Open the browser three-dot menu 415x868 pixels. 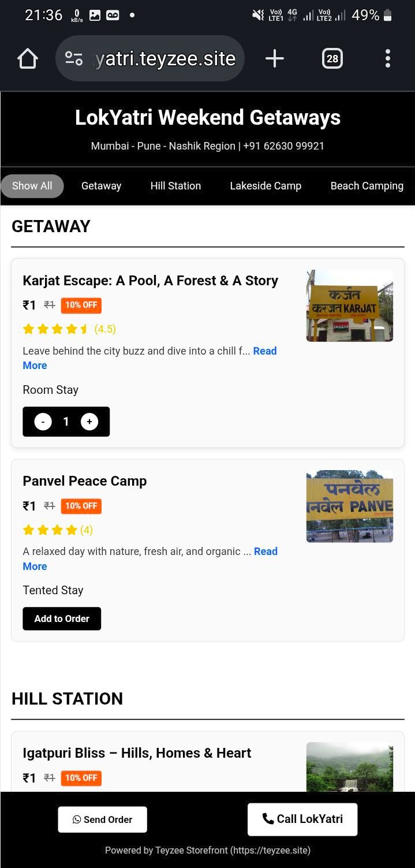click(x=387, y=58)
